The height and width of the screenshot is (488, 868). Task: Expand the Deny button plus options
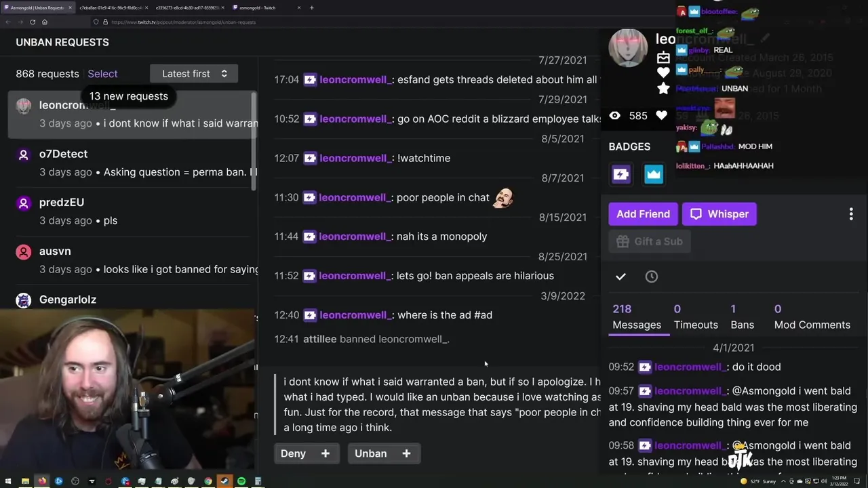[x=325, y=453]
